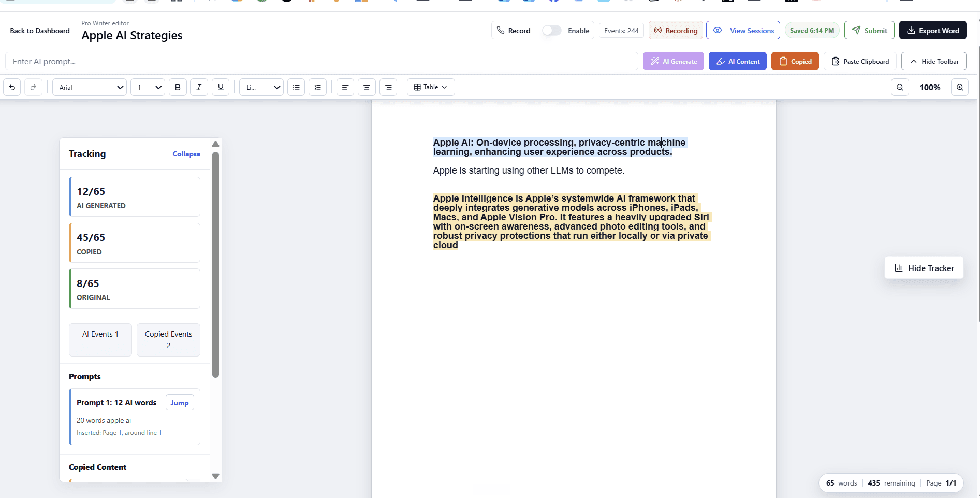Open the Arial font dropdown
Viewport: 980px width, 498px height.
tap(90, 87)
